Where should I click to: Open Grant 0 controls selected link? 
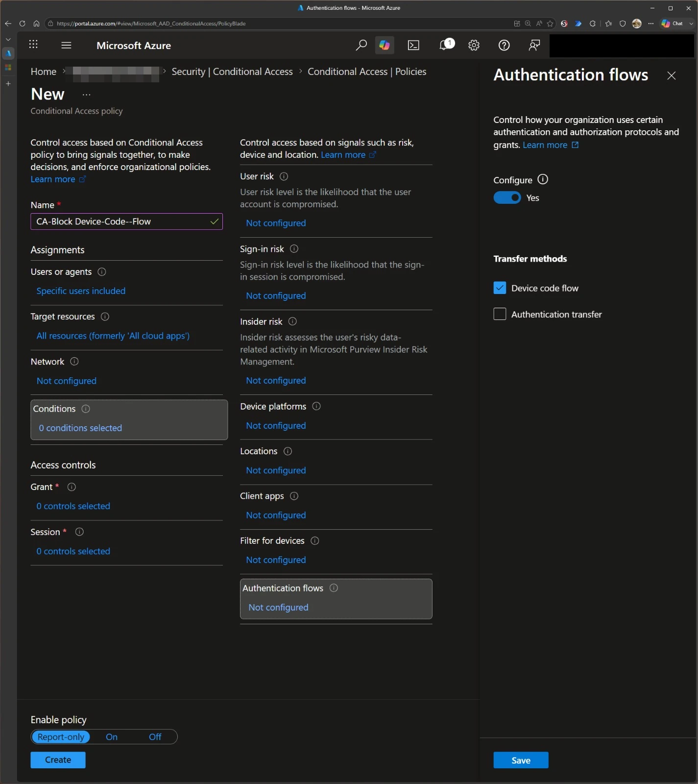tap(73, 506)
